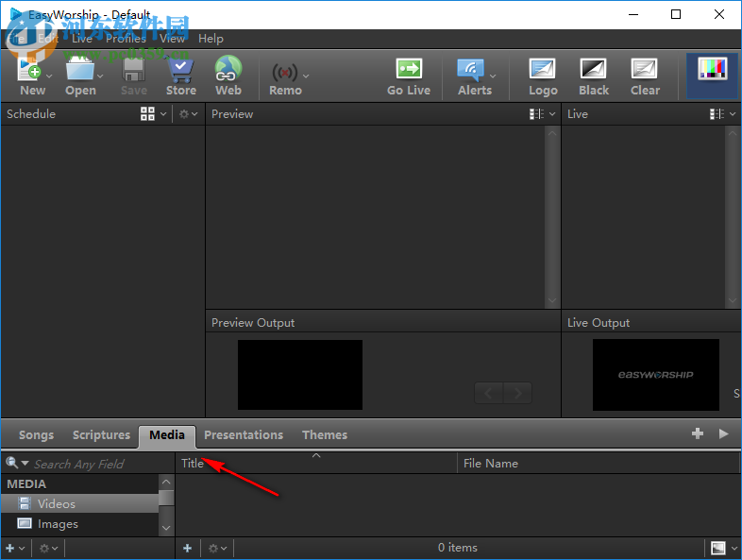Sort by the File Name column

[599, 464]
